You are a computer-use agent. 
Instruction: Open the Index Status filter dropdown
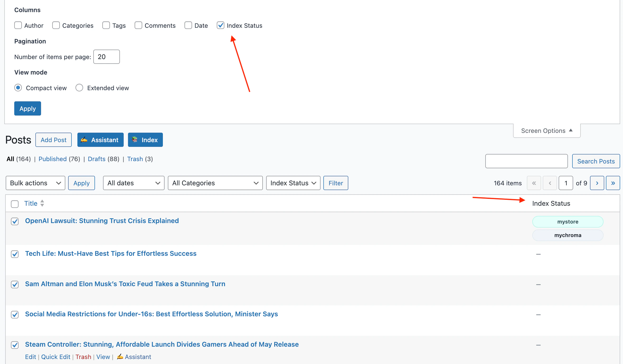(x=293, y=183)
